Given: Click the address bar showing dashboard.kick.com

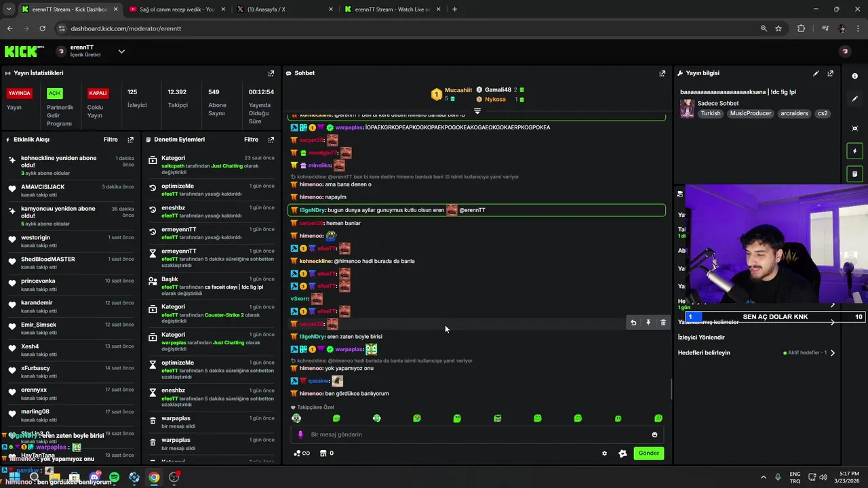Looking at the screenshot, I should tap(407, 28).
